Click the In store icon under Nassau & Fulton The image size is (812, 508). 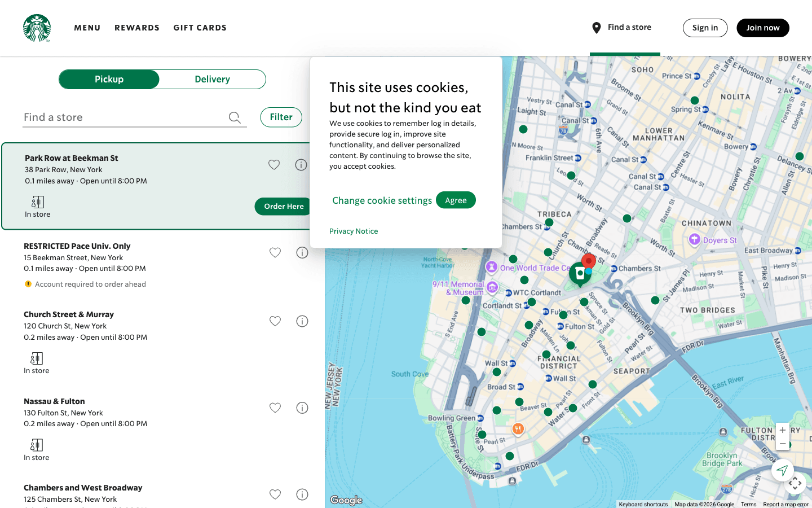tap(36, 445)
